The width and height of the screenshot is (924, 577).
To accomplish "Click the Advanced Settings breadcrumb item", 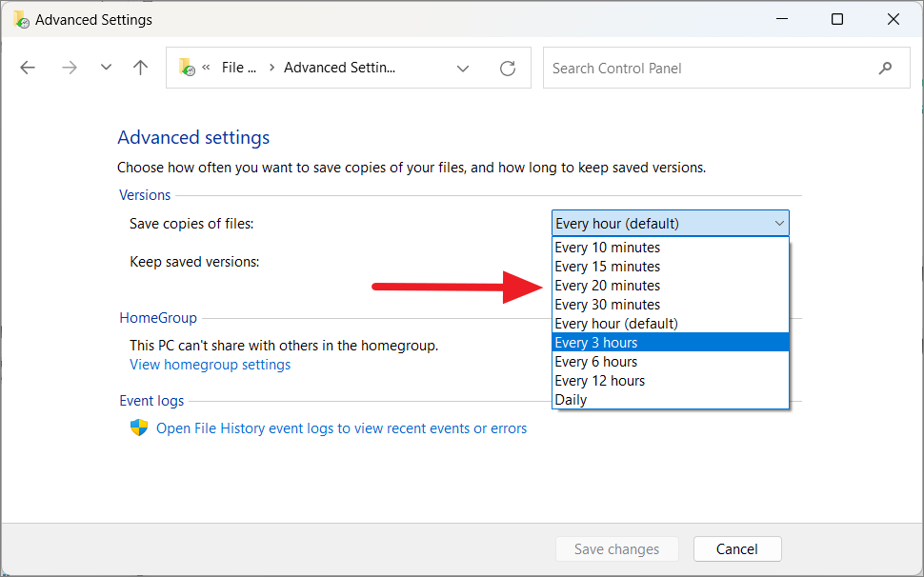I will (x=339, y=67).
